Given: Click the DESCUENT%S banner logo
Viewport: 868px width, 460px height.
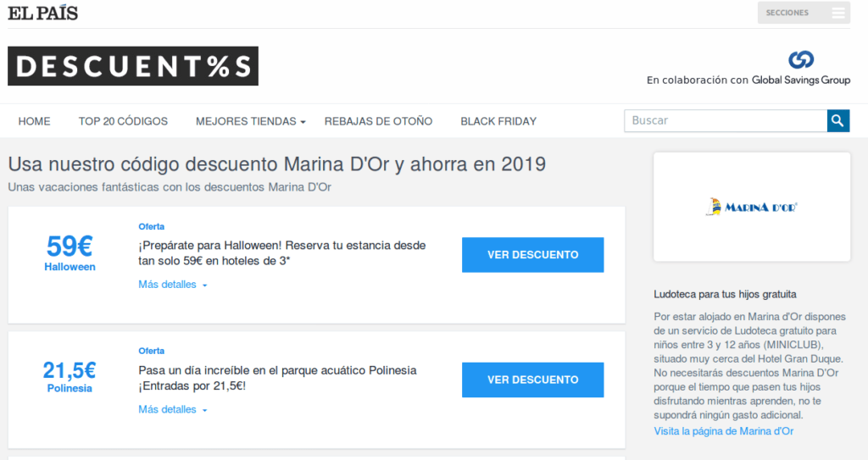Looking at the screenshot, I should (133, 66).
